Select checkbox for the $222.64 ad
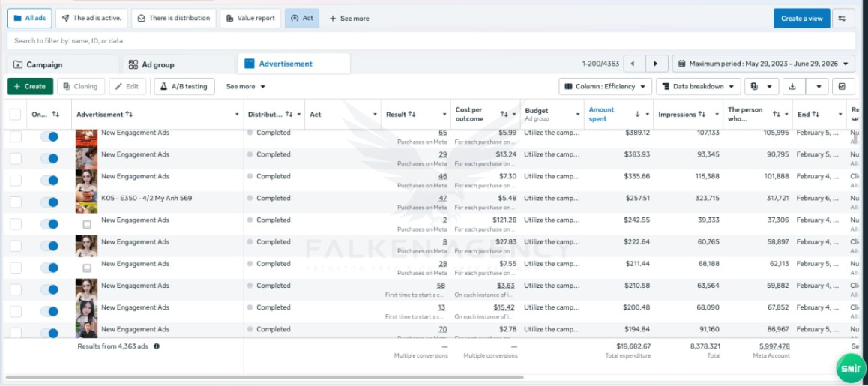The height and width of the screenshot is (386, 868). [x=16, y=246]
